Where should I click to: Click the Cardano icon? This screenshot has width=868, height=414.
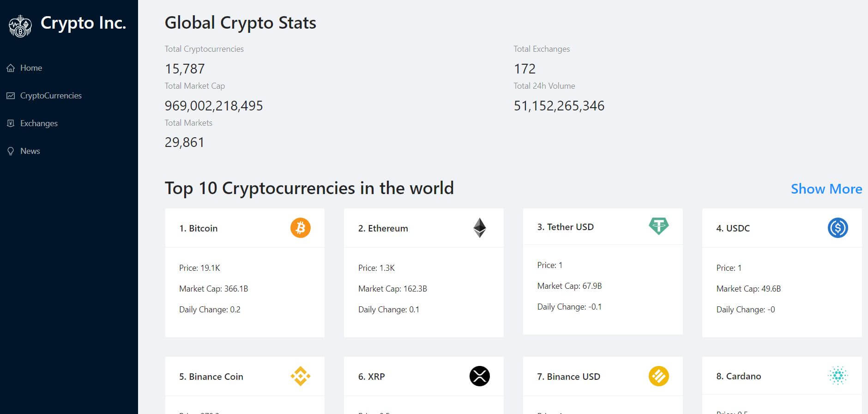point(838,375)
